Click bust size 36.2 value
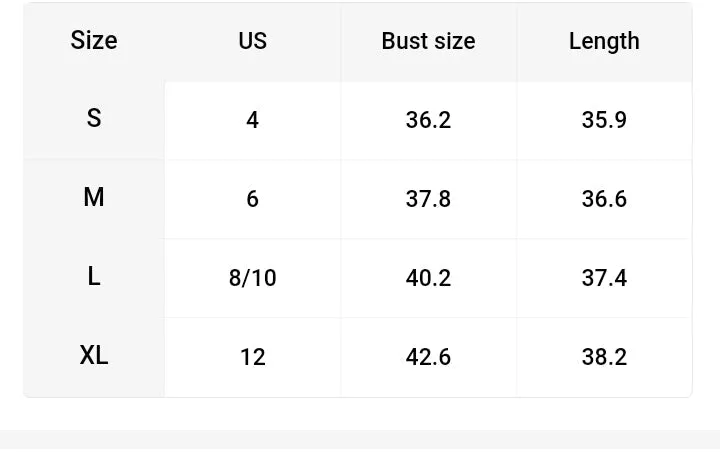This screenshot has height=452, width=720. 428,120
